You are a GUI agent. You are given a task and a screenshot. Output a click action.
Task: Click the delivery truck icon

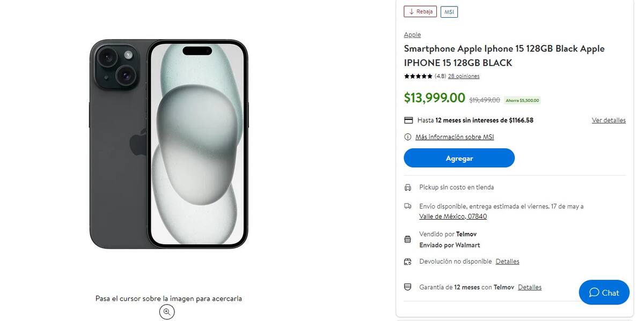(408, 206)
